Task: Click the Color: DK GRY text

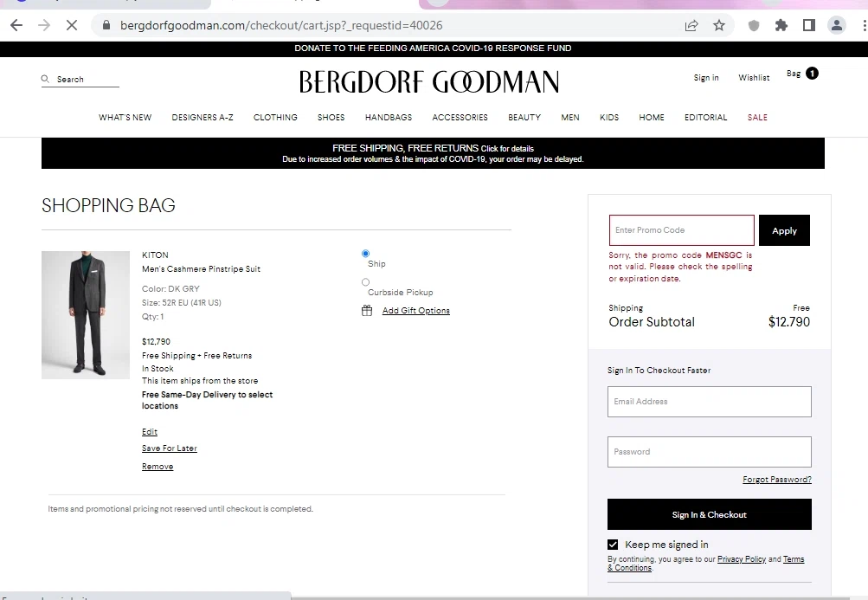Action: (x=170, y=289)
